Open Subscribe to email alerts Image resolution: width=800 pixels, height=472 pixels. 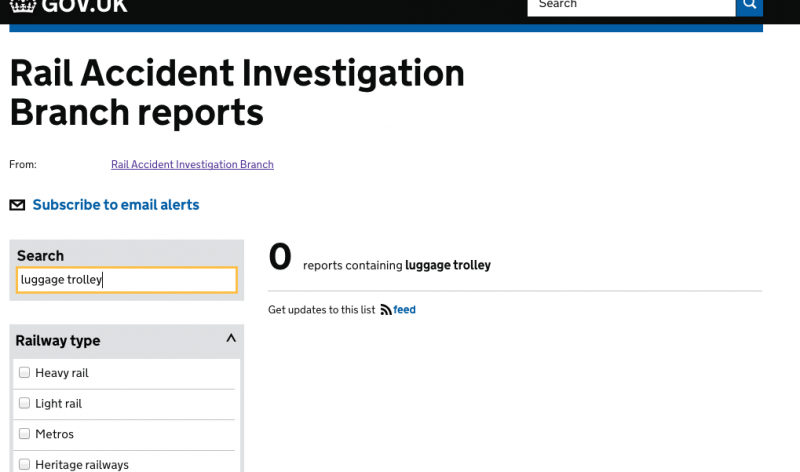pyautogui.click(x=116, y=205)
